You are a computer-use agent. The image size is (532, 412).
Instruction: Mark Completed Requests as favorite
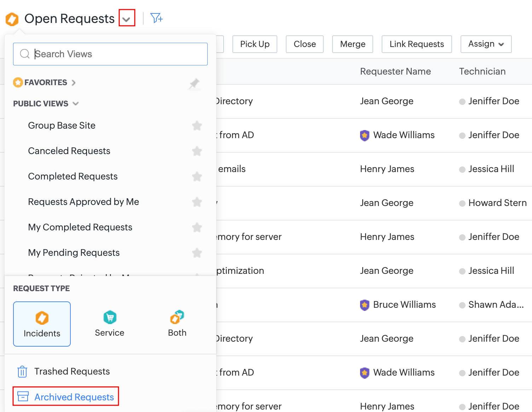[197, 177]
